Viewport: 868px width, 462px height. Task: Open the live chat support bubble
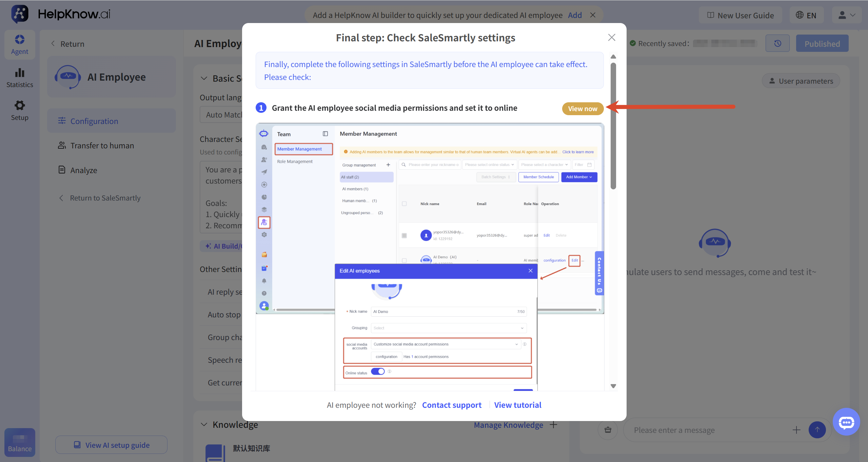pos(846,422)
